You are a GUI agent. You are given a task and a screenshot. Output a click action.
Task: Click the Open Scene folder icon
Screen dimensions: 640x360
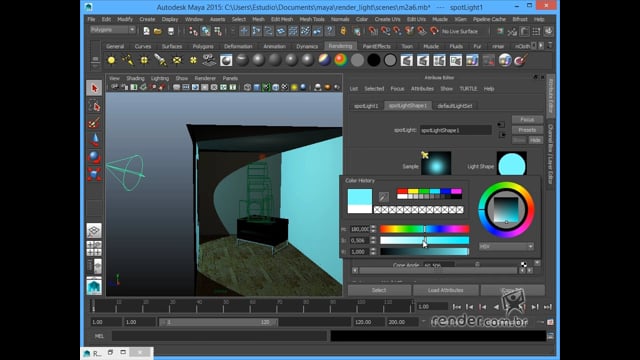point(158,31)
